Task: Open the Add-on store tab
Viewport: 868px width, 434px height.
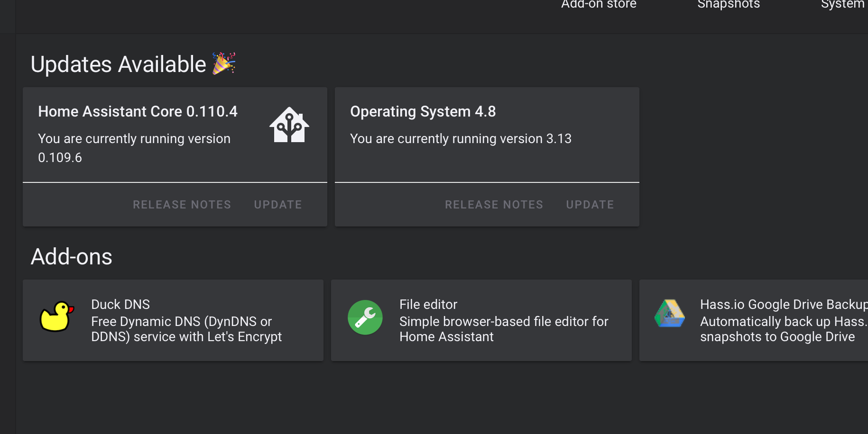Action: point(599,5)
